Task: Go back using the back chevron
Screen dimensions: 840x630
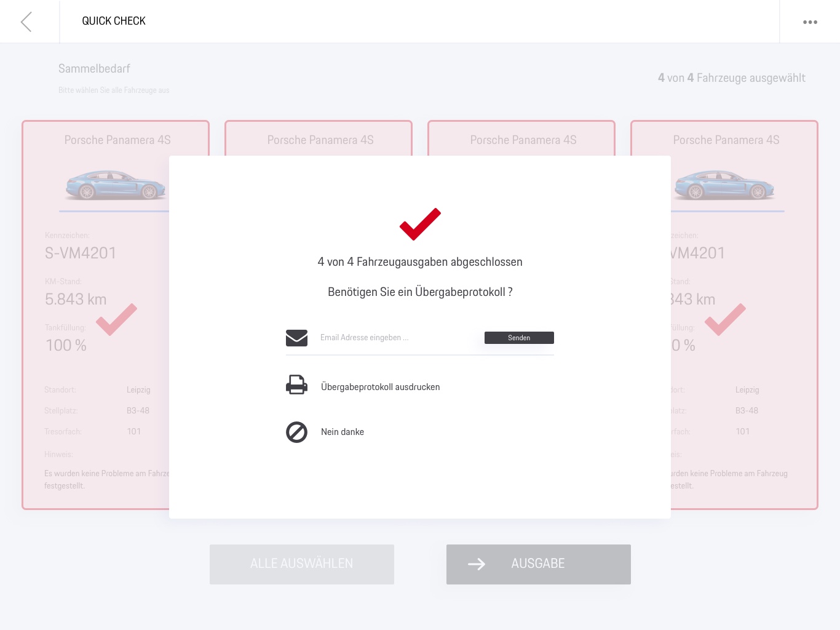Action: (26, 22)
